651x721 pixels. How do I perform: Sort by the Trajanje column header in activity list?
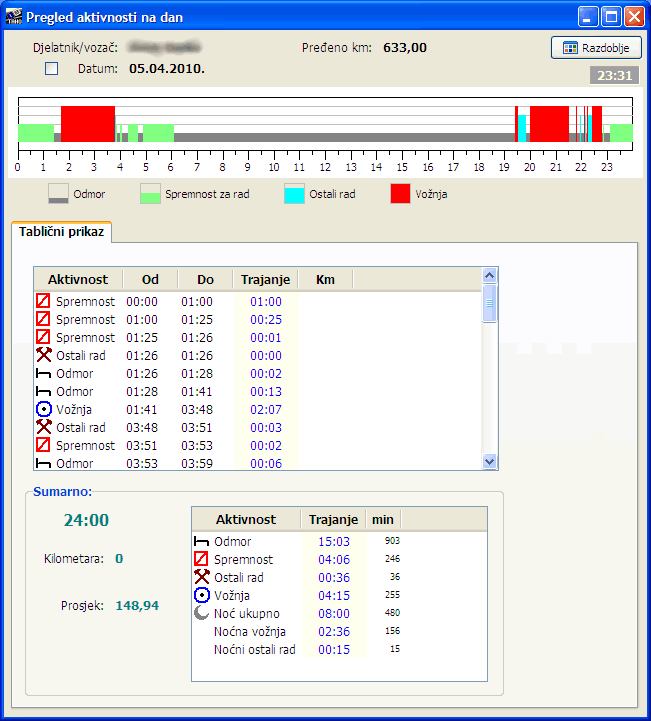[x=264, y=279]
